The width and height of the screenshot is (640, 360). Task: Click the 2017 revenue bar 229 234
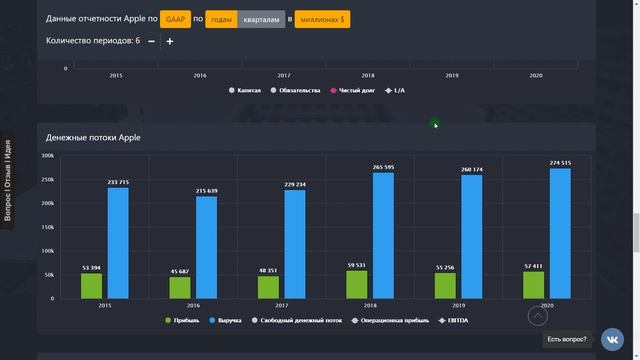tap(295, 244)
